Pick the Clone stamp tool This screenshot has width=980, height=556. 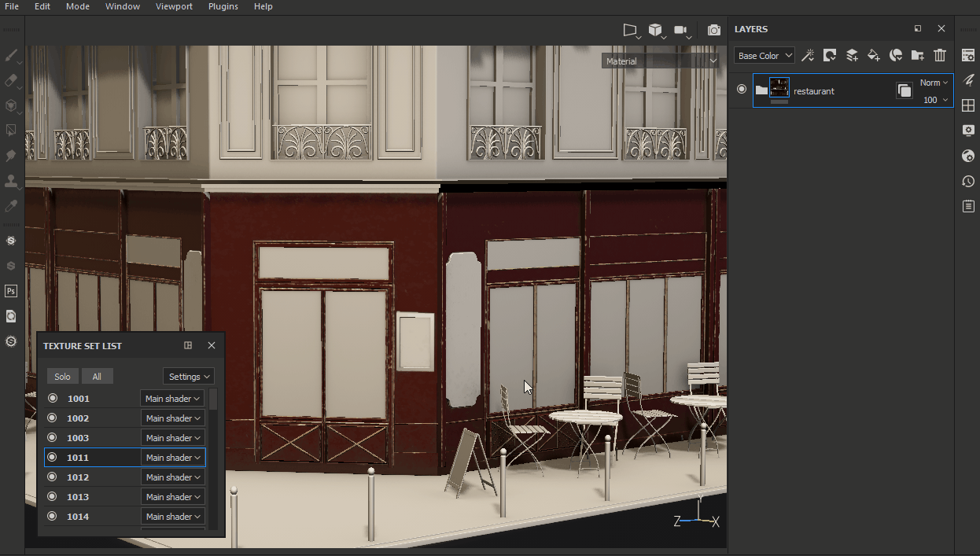11,181
